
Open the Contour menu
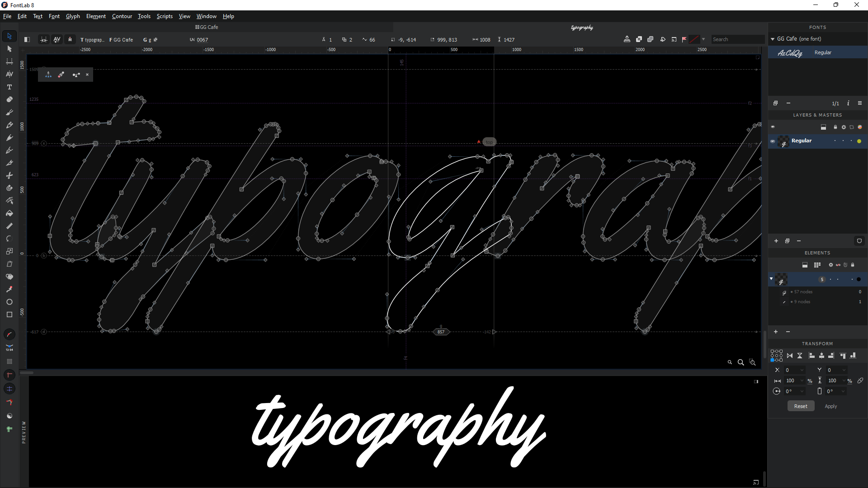point(122,16)
